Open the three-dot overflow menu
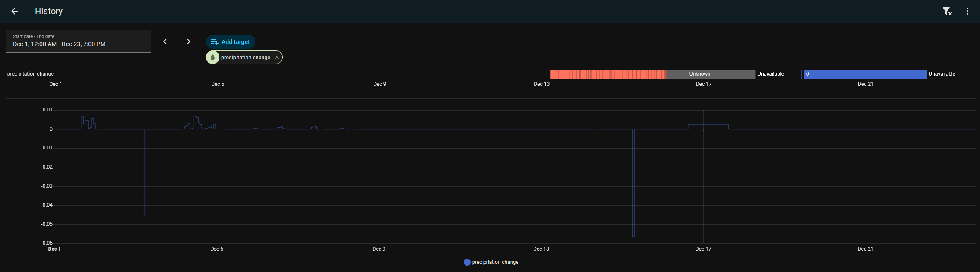Image resolution: width=980 pixels, height=272 pixels. coord(968,11)
